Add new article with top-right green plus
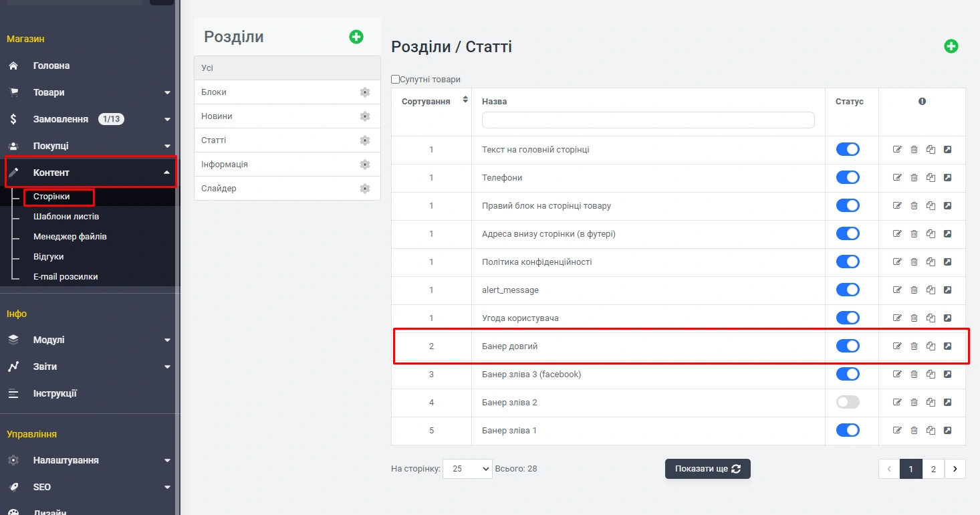The height and width of the screenshot is (515, 980). pyautogui.click(x=951, y=46)
